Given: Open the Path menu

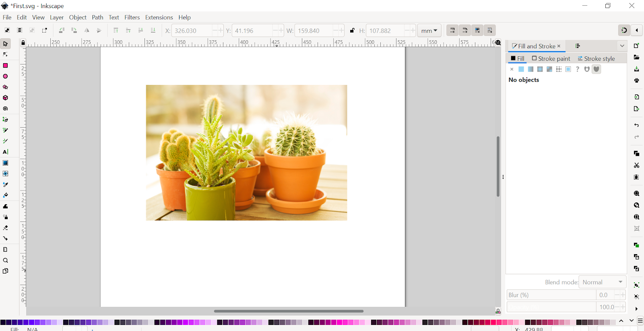Looking at the screenshot, I should 97,17.
